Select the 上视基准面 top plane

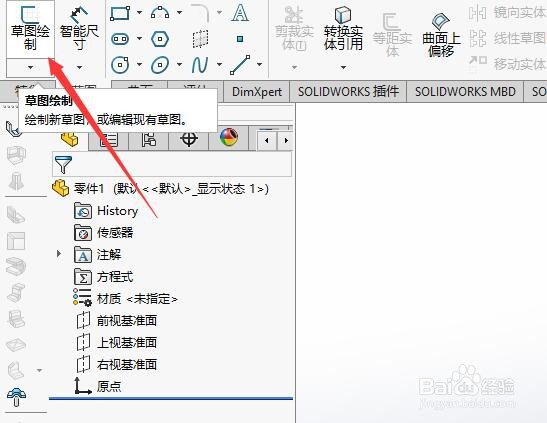tap(116, 342)
